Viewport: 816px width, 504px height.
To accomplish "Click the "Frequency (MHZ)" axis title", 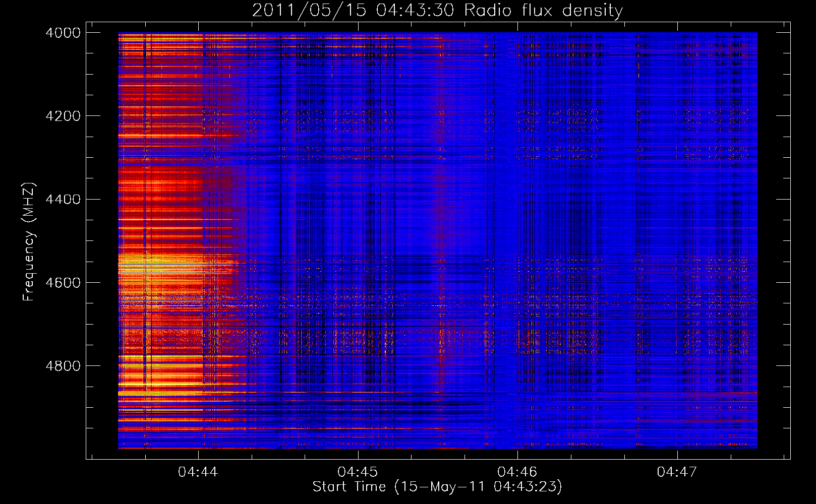I will [x=29, y=241].
